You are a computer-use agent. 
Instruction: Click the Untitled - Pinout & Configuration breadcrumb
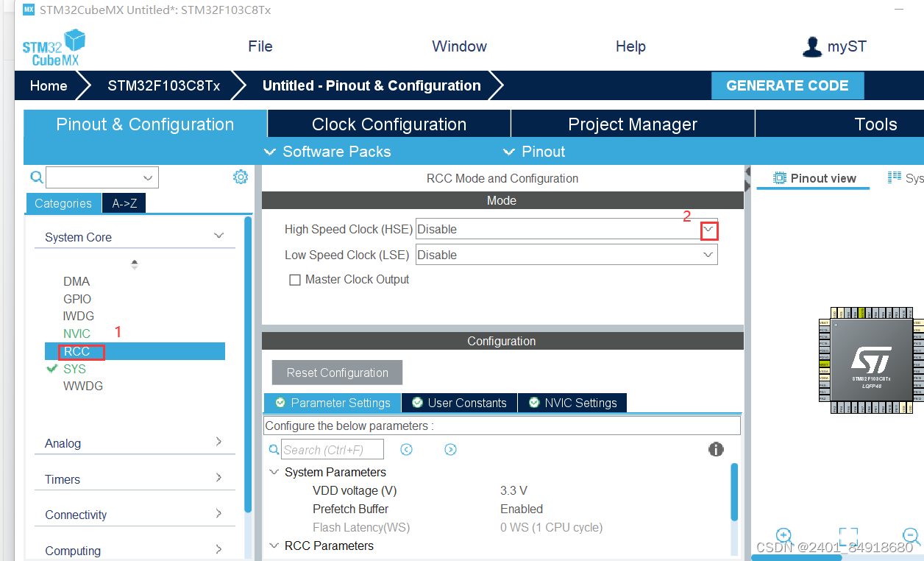[x=372, y=85]
